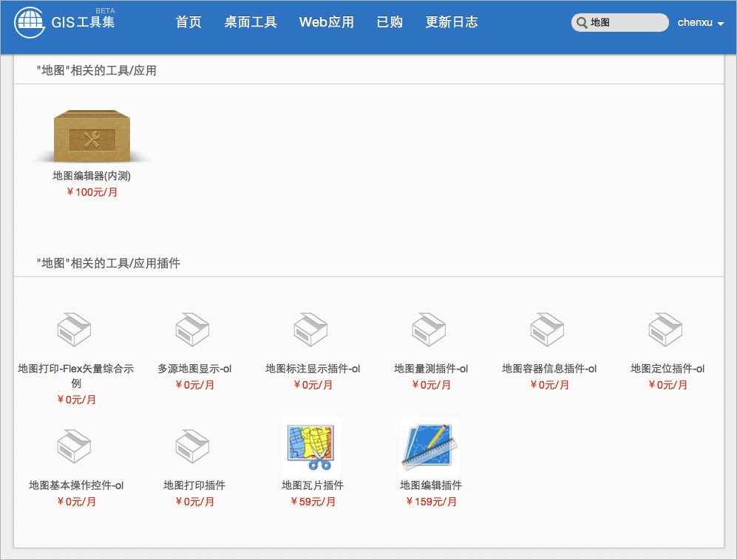The height and width of the screenshot is (560, 737).
Task: Click the ￥0元/月 price under 地图定位插件-ol
Action: point(668,385)
